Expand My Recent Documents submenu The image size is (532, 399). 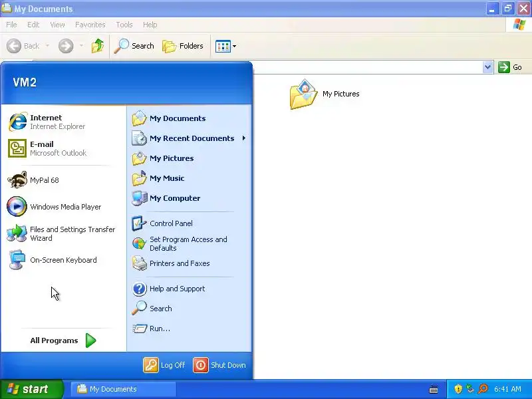[x=190, y=138]
